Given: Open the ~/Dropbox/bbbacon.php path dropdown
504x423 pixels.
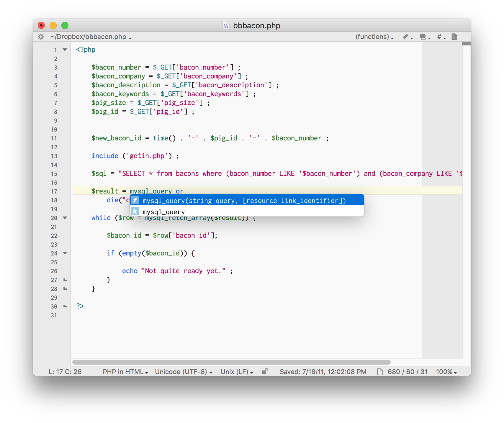Looking at the screenshot, I should pyautogui.click(x=91, y=37).
